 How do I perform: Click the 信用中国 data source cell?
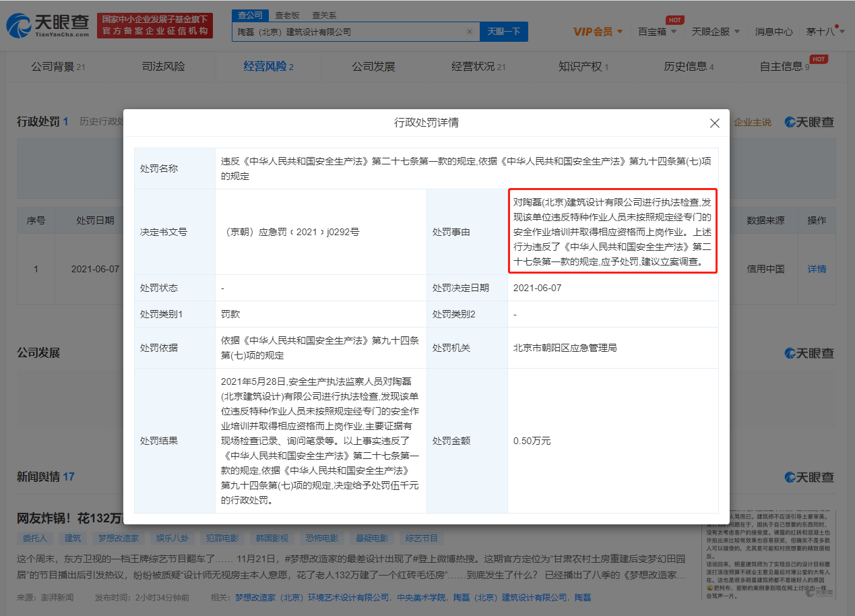click(765, 269)
